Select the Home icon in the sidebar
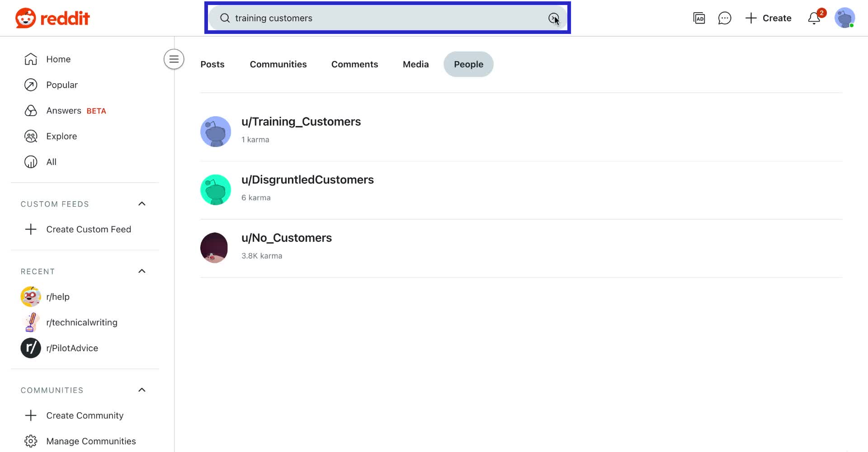This screenshot has width=868, height=452. pos(30,59)
